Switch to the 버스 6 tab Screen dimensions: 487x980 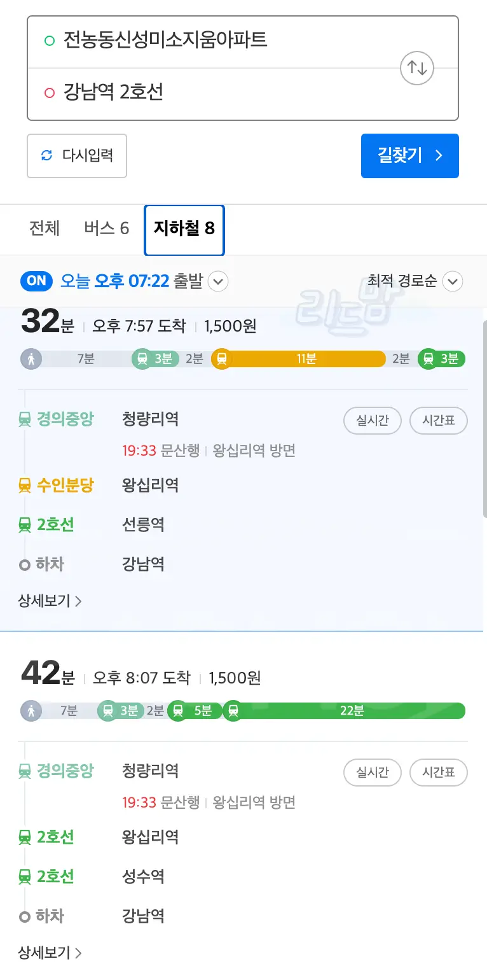coord(106,228)
